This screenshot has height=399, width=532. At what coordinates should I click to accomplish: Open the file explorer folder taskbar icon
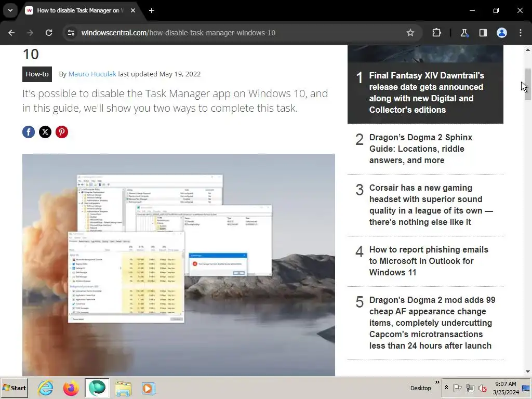(123, 388)
